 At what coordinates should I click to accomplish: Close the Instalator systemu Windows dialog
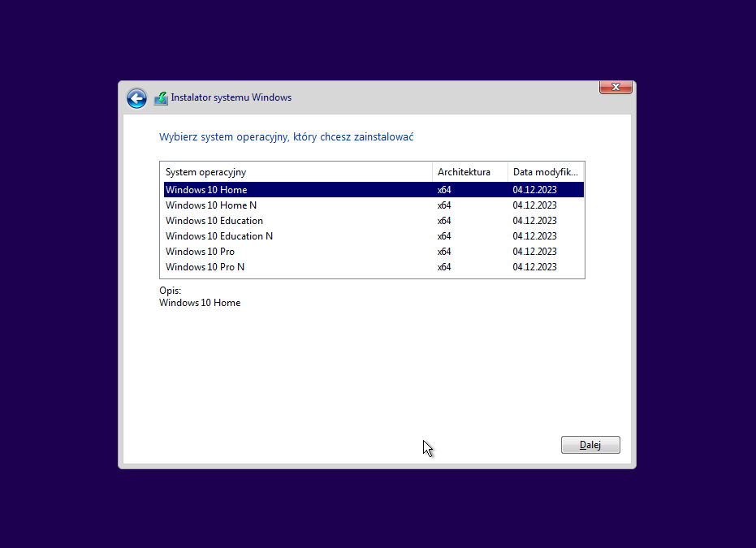pyautogui.click(x=616, y=87)
